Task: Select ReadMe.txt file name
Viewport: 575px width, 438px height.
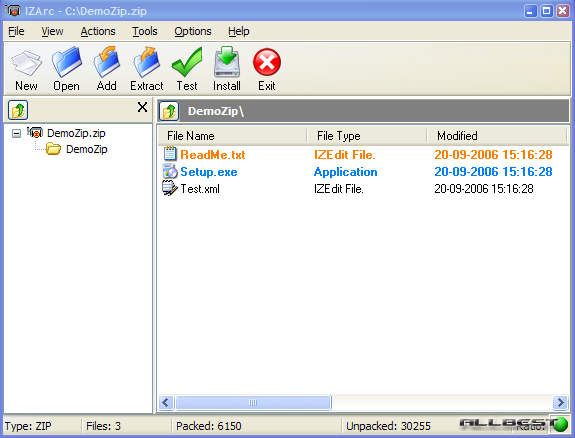Action: 213,155
